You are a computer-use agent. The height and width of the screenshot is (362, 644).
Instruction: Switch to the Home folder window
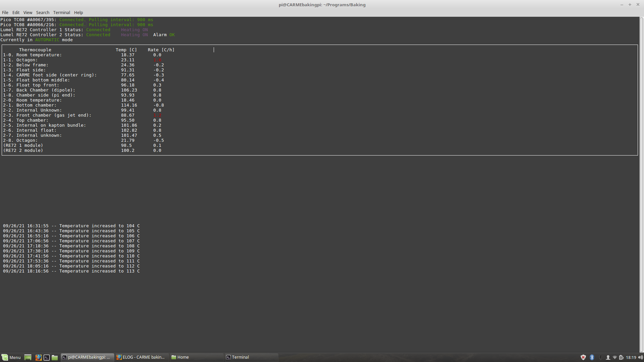point(183,357)
